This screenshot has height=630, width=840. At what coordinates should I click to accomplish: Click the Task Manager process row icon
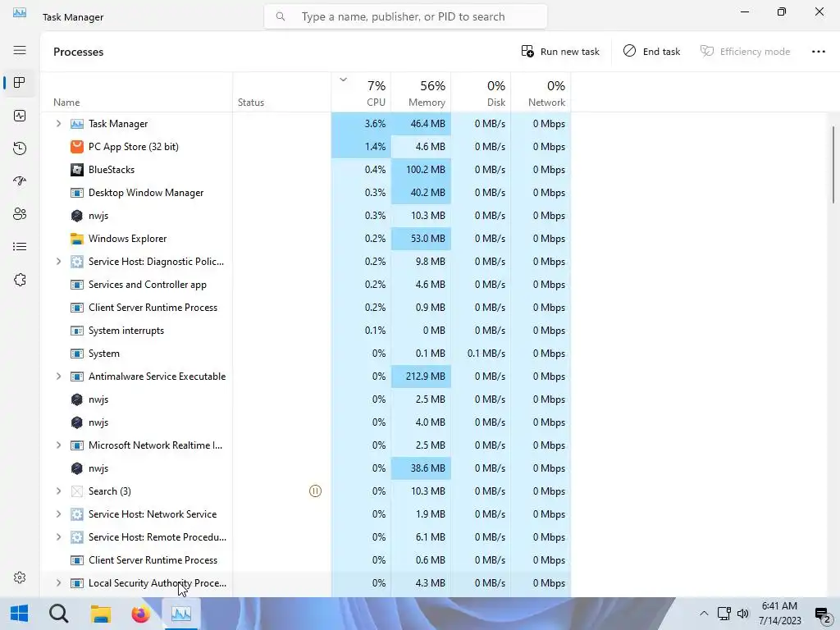pos(77,124)
